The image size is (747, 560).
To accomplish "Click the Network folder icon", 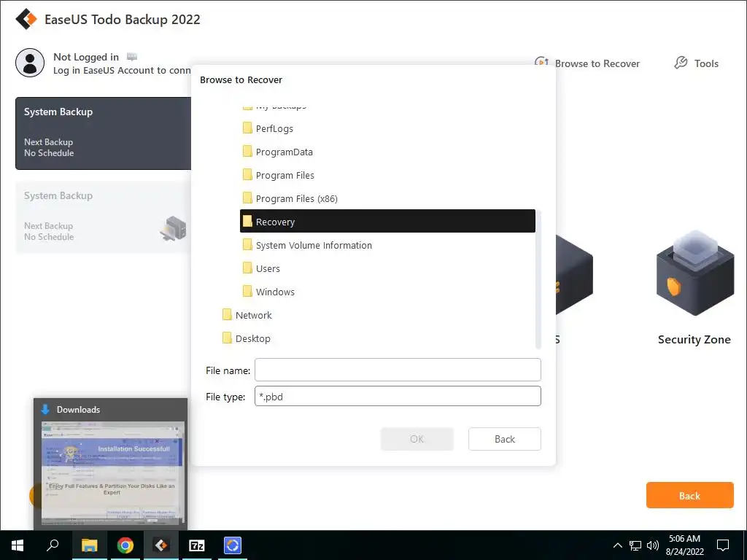I will 228,315.
